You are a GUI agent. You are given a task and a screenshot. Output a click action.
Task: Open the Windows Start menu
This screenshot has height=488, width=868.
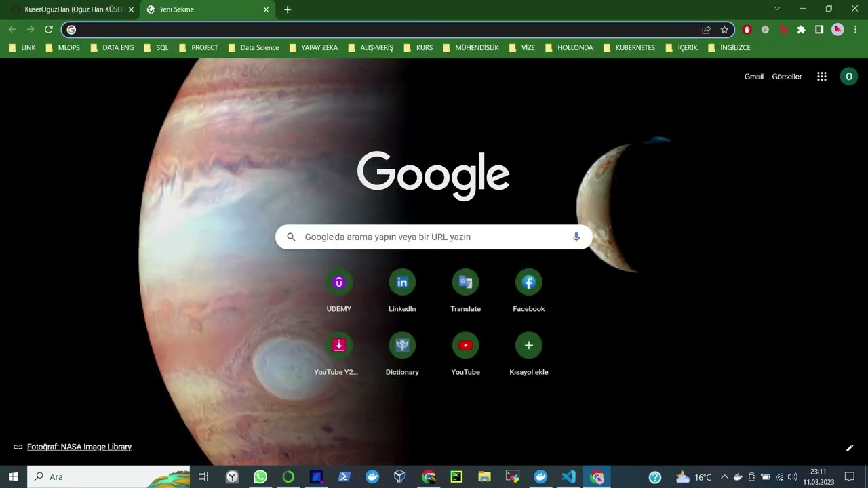(x=14, y=477)
